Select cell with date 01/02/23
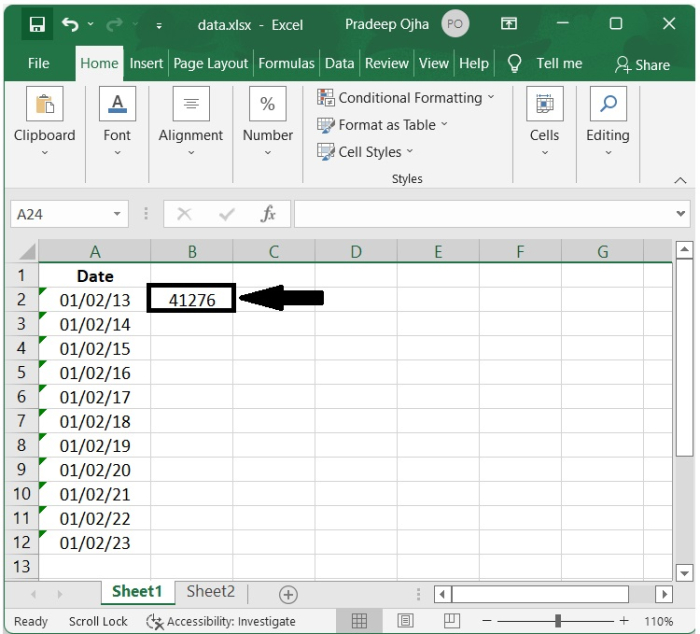 coord(94,542)
